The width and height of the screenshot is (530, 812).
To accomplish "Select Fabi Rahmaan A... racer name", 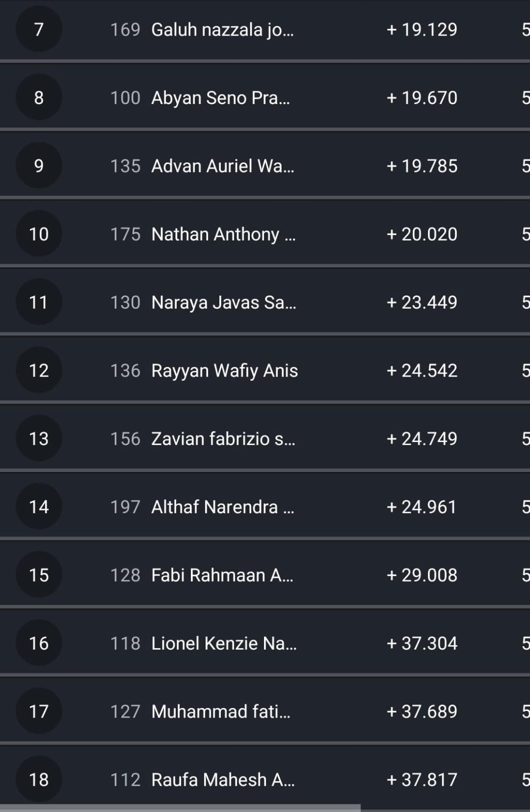I will (x=222, y=576).
